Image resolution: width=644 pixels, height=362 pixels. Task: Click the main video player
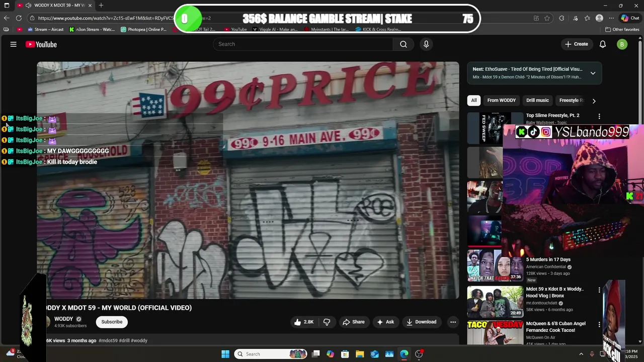pos(248,180)
